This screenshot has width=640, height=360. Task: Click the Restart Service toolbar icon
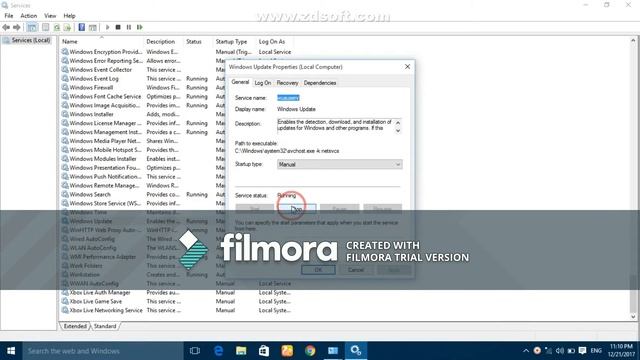coord(140,27)
